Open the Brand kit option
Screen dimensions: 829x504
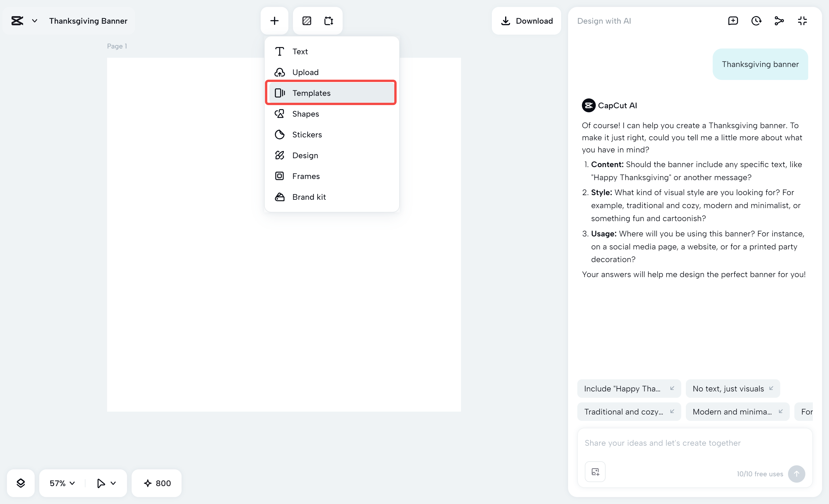coord(309,197)
